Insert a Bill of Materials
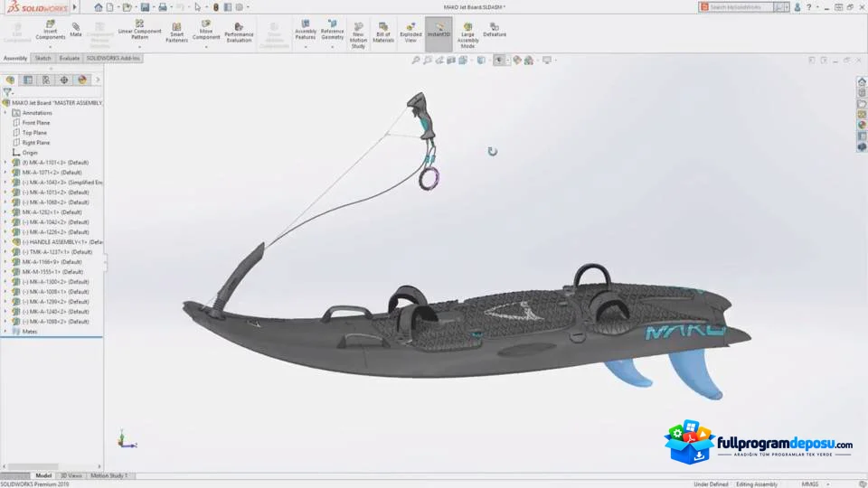Image resolution: width=868 pixels, height=488 pixels. tap(383, 33)
